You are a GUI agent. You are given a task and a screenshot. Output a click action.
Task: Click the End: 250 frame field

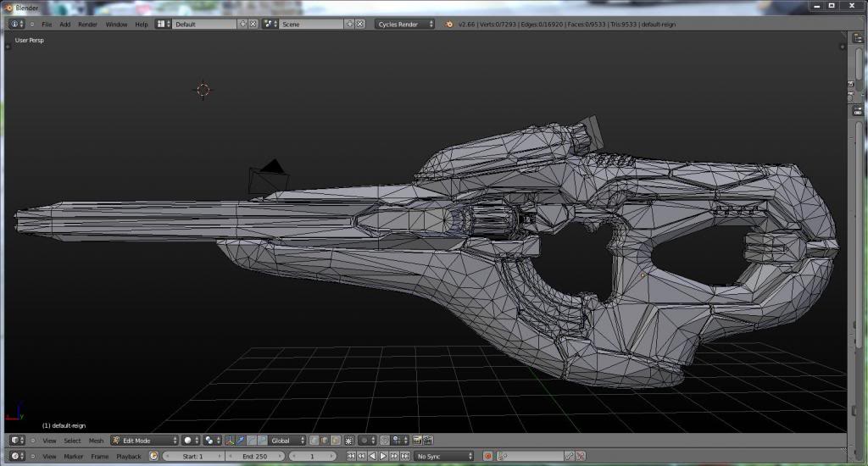(x=255, y=456)
